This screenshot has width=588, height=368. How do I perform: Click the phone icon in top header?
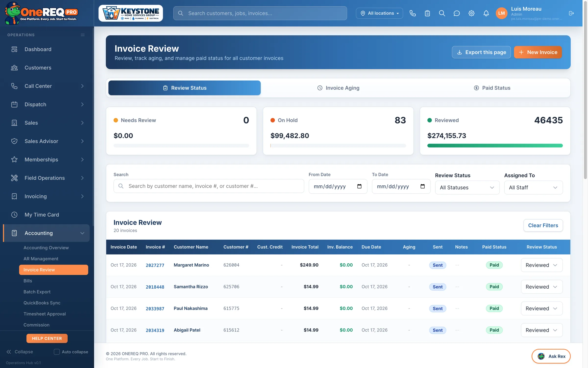413,13
